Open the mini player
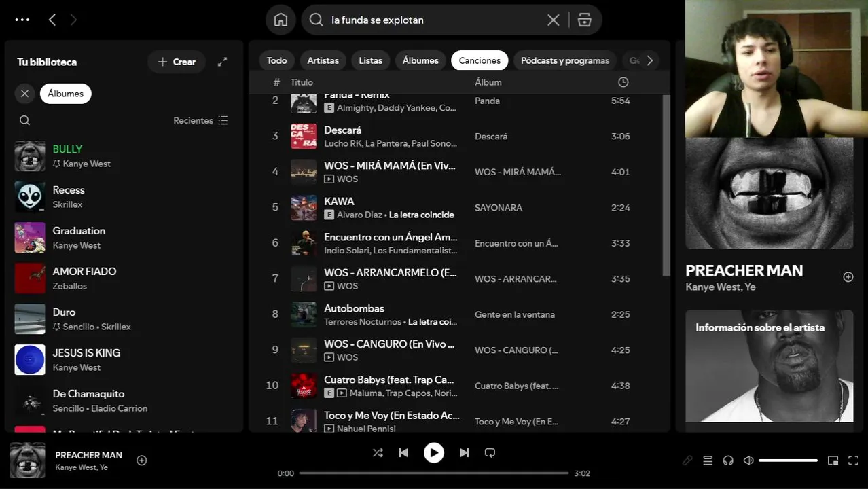 (x=833, y=460)
